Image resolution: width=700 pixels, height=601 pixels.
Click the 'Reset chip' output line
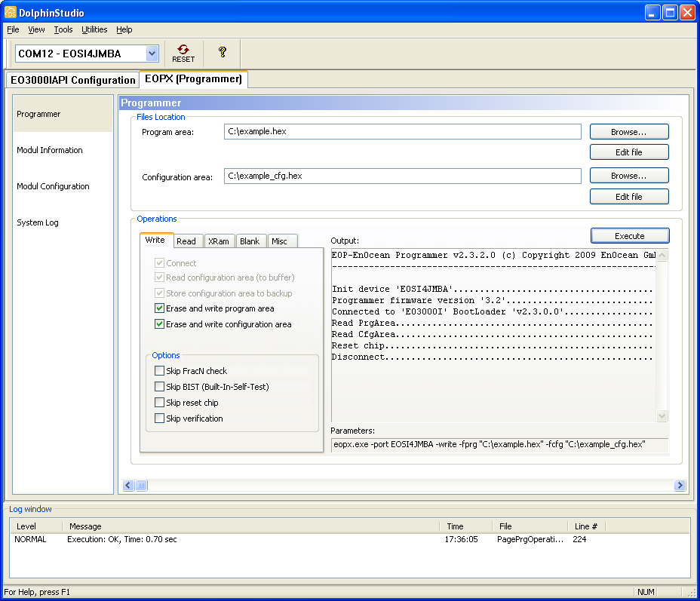(492, 345)
